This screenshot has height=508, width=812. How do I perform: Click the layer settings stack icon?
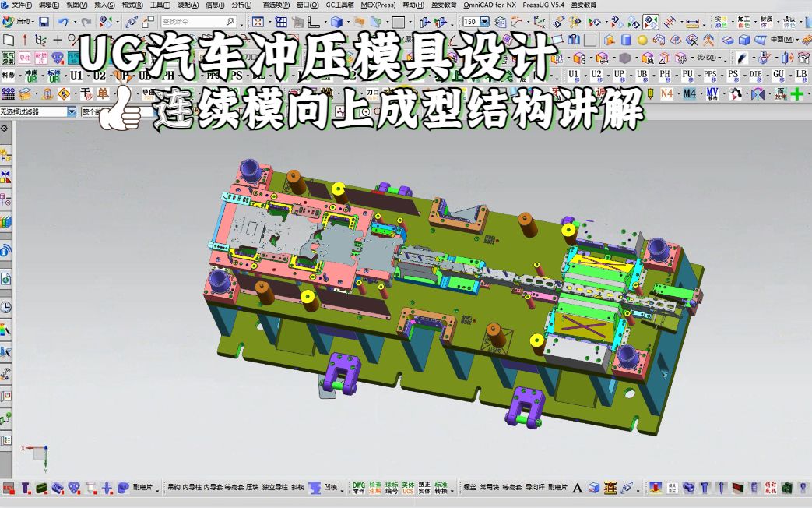point(501,22)
